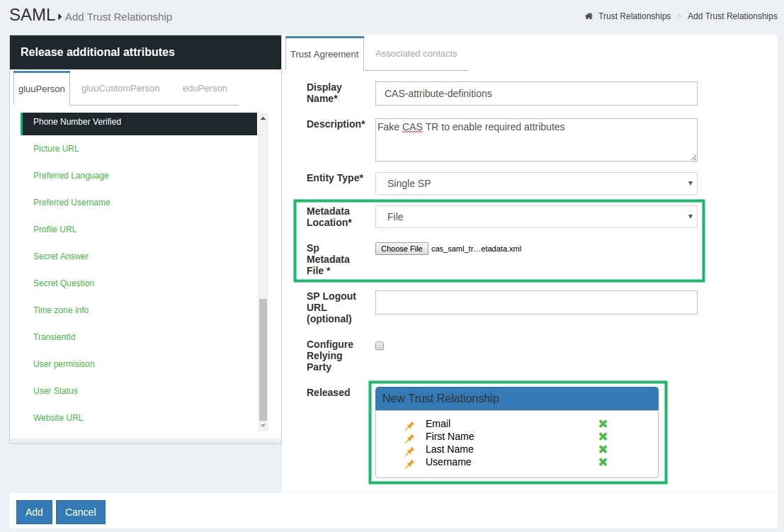This screenshot has width=784, height=532.
Task: Pin the Email attribute in New Trust Relationship
Action: tap(409, 424)
